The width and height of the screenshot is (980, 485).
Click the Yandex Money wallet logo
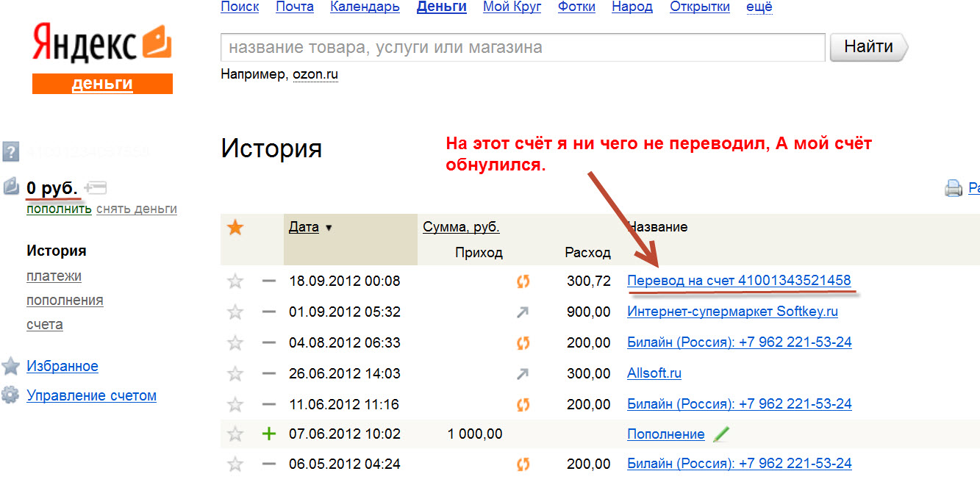tap(156, 43)
